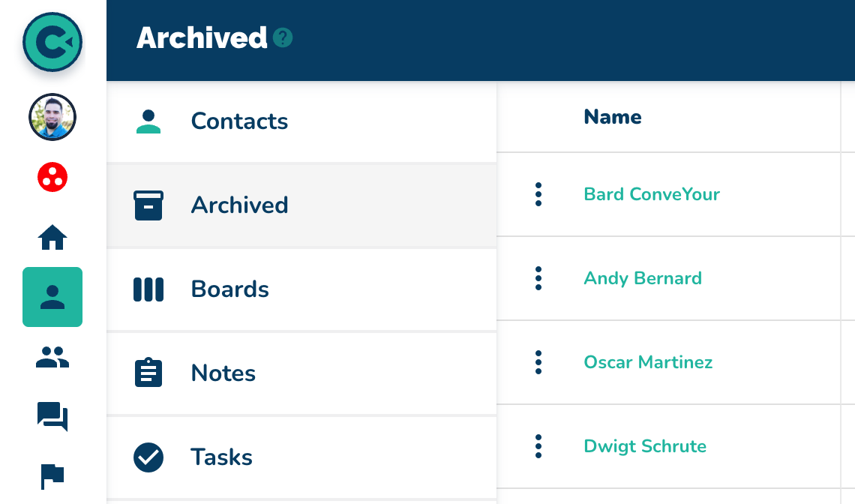Image resolution: width=855 pixels, height=504 pixels.
Task: Click the Name column header
Action: coord(613,117)
